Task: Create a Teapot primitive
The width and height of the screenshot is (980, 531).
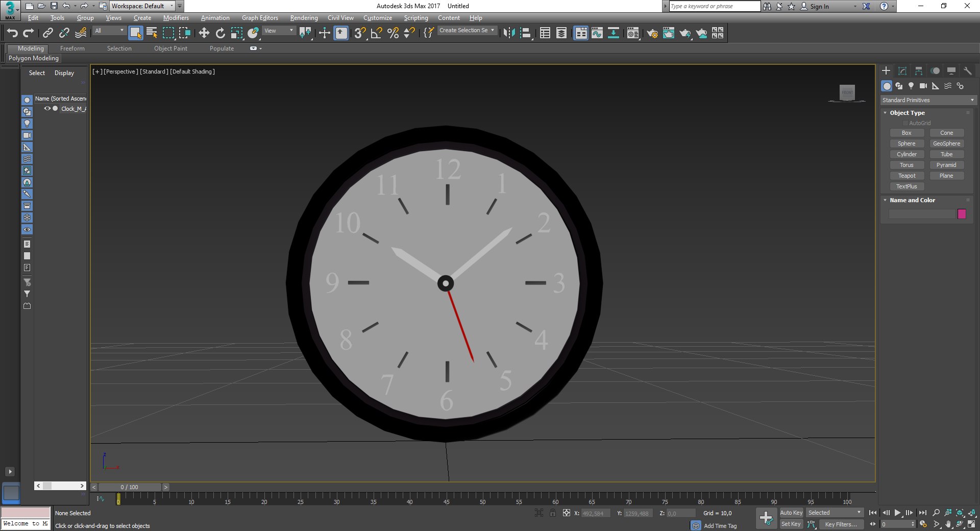Action: (907, 176)
